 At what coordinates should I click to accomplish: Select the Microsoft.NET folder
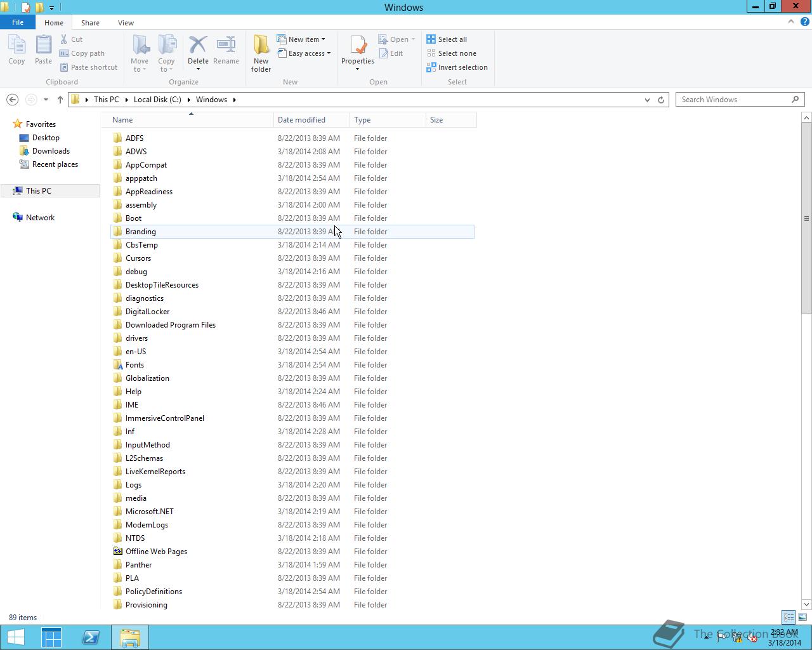point(149,512)
